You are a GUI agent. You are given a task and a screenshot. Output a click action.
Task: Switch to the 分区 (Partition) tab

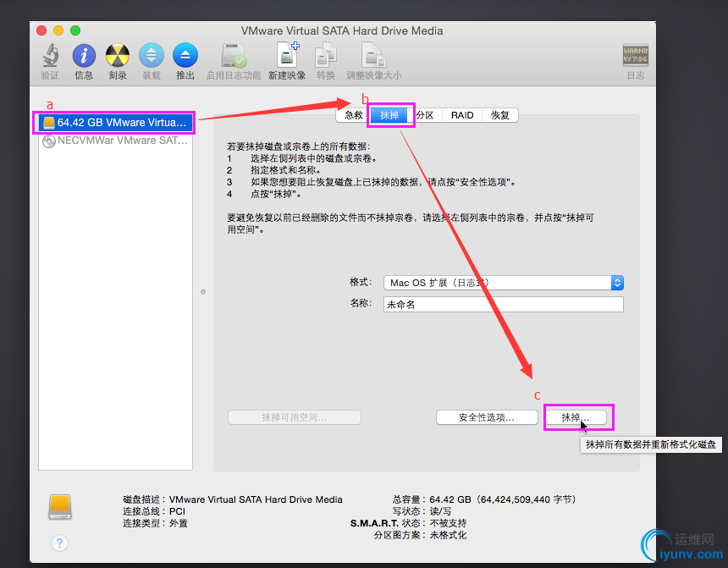click(x=425, y=115)
